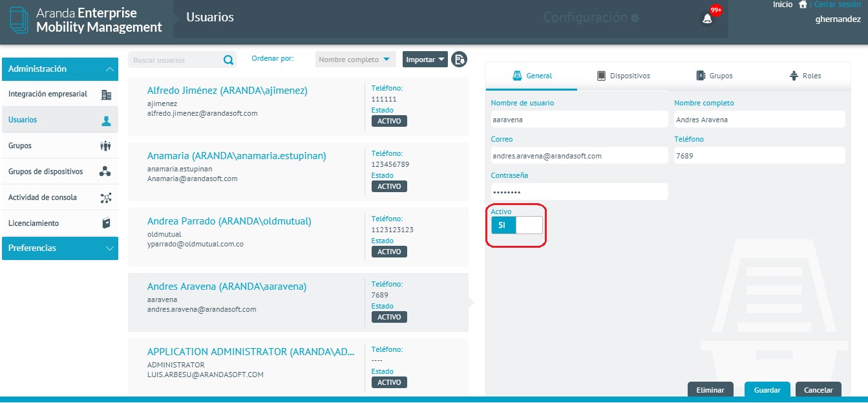Open Grupos de dispositivos menu item

point(60,171)
